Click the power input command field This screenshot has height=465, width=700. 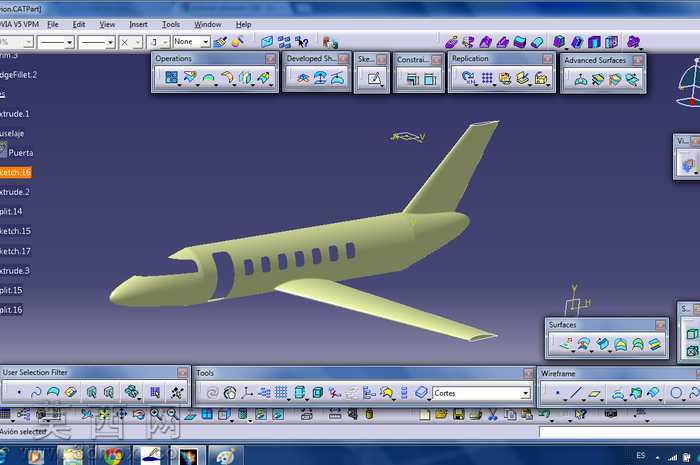pos(619,432)
